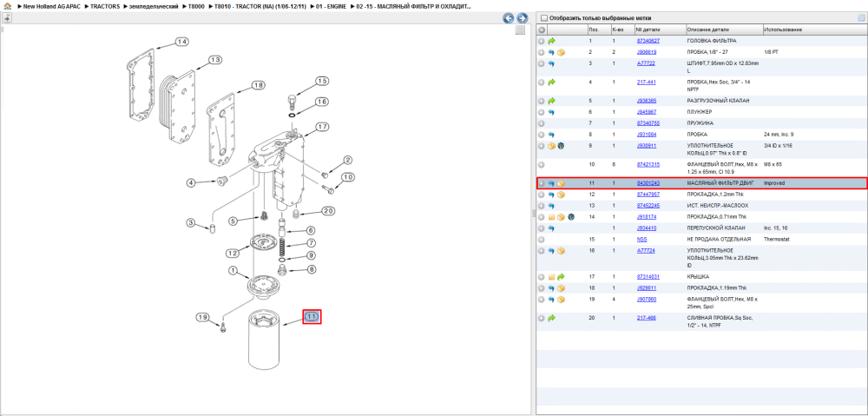Image resolution: width=868 pixels, height=416 pixels.
Task: Click description 'ПЕРЕПУСКНОЙ КЛАПАН'
Action: (x=716, y=228)
